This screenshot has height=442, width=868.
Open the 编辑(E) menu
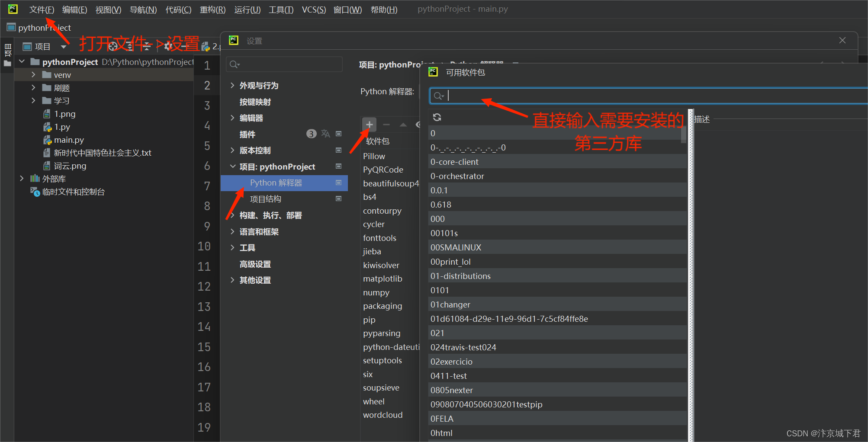click(74, 10)
